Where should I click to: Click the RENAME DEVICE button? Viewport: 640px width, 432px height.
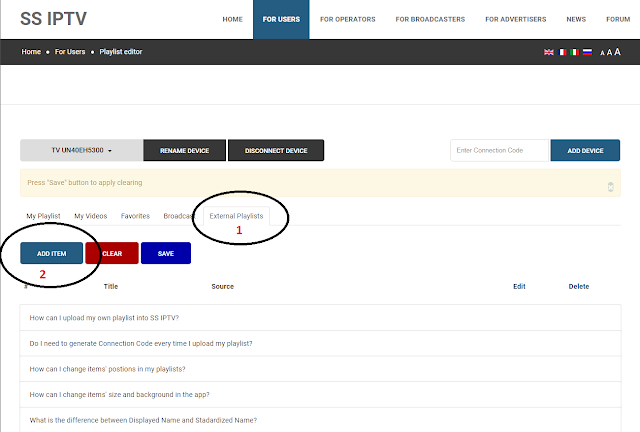click(184, 150)
